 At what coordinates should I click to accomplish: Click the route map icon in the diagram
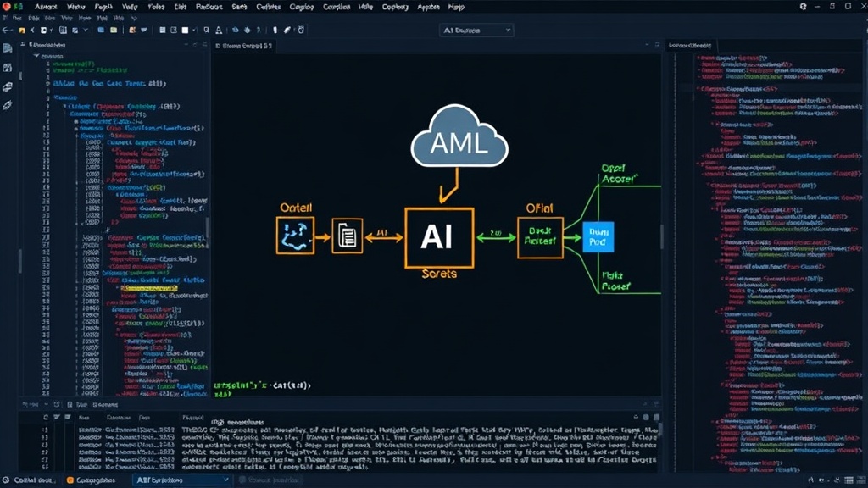(x=295, y=236)
